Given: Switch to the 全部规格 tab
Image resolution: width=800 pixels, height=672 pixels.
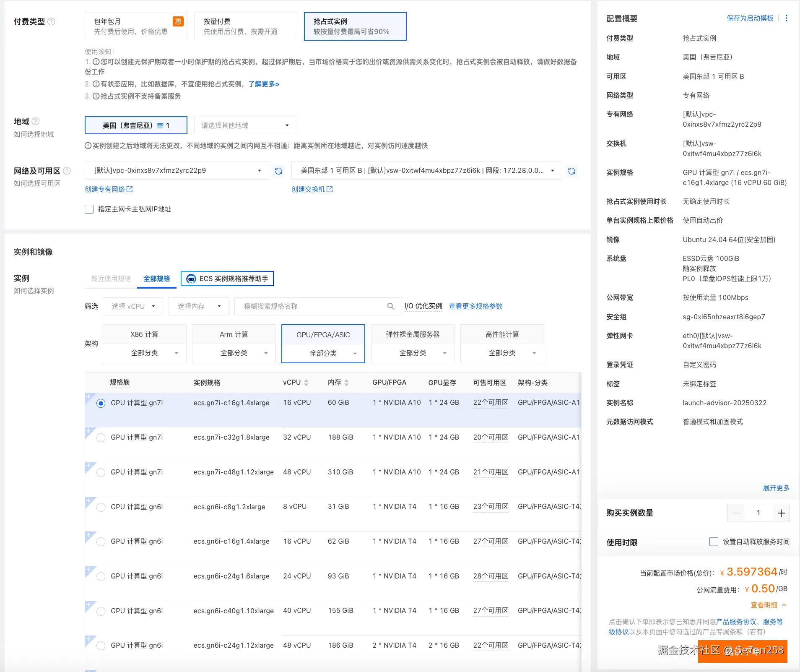Looking at the screenshot, I should 157,279.
